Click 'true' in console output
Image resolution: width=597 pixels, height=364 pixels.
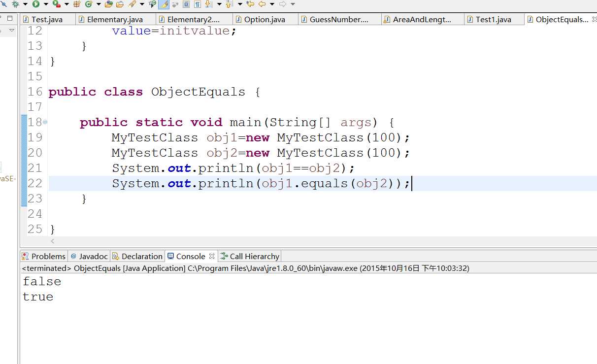tap(38, 297)
